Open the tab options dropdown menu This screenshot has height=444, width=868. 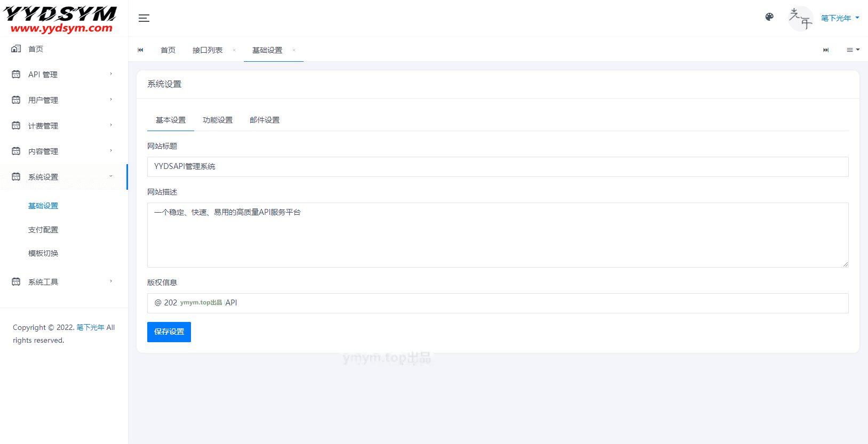[853, 50]
